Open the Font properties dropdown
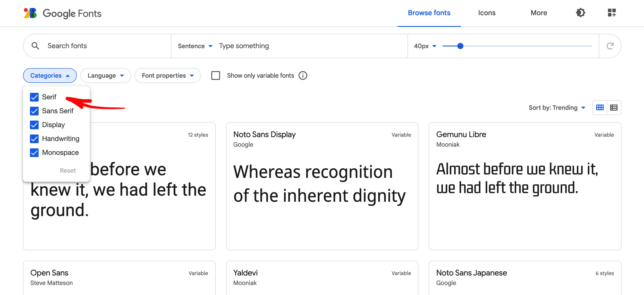The image size is (644, 295). 168,75
